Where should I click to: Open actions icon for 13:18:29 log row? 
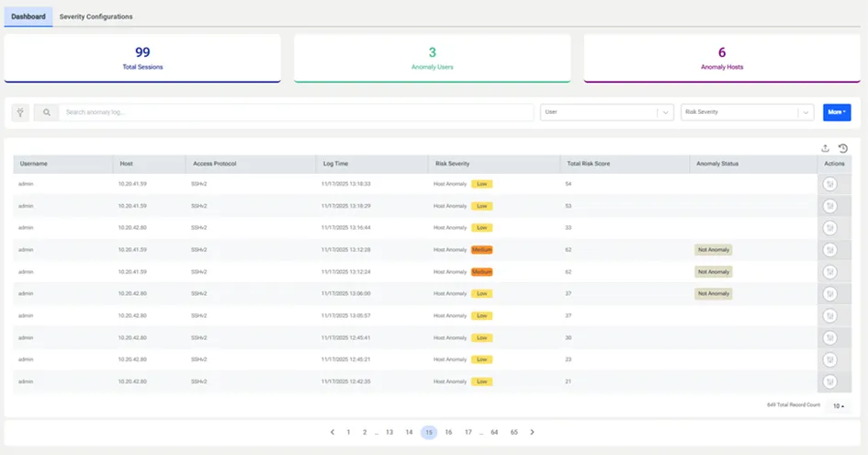[x=829, y=206]
